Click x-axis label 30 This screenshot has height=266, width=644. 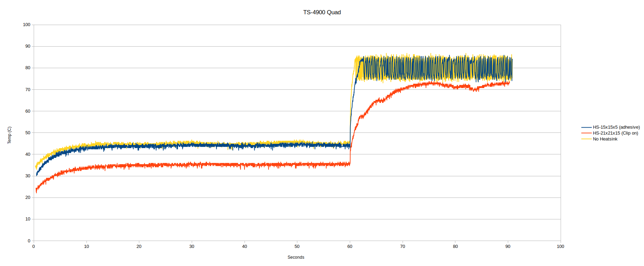click(x=192, y=247)
